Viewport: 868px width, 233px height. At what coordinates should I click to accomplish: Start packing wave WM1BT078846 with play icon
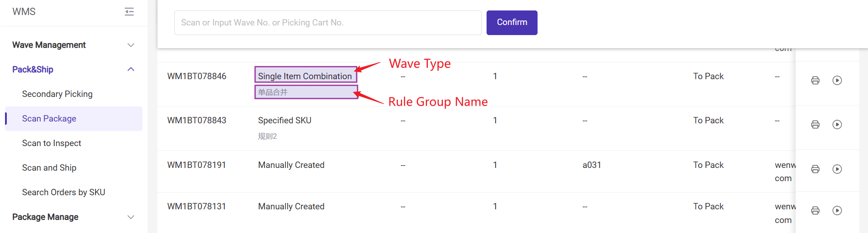point(837,81)
